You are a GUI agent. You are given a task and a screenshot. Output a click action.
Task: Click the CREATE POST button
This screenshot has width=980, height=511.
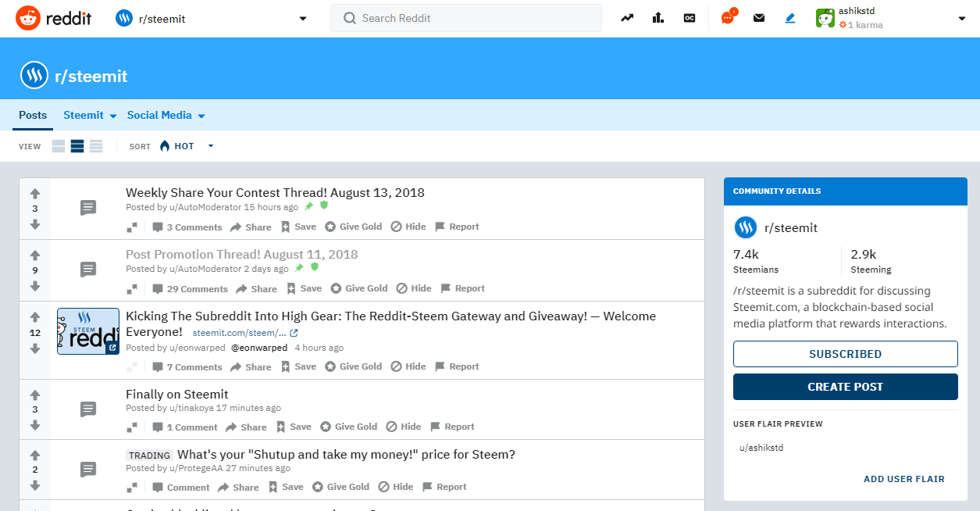845,387
